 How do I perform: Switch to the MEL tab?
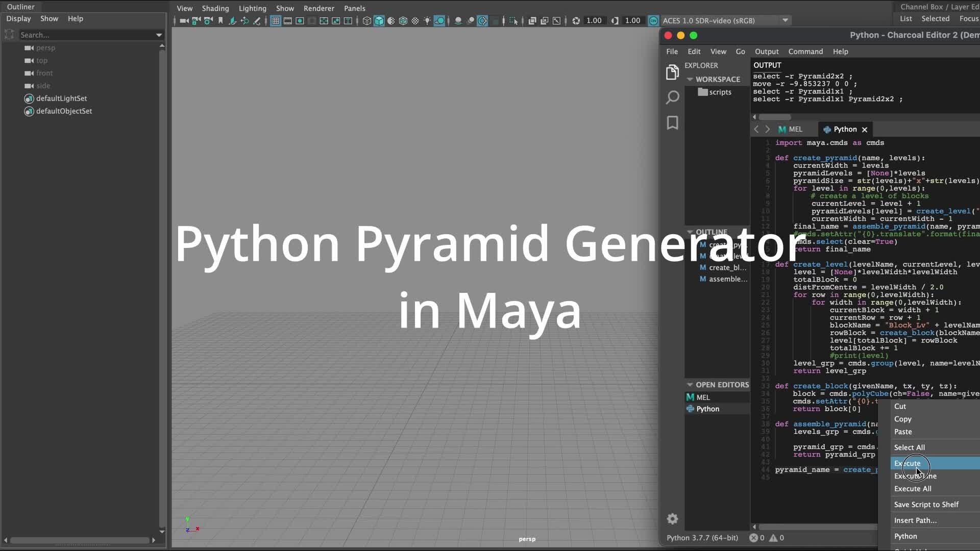click(x=790, y=130)
